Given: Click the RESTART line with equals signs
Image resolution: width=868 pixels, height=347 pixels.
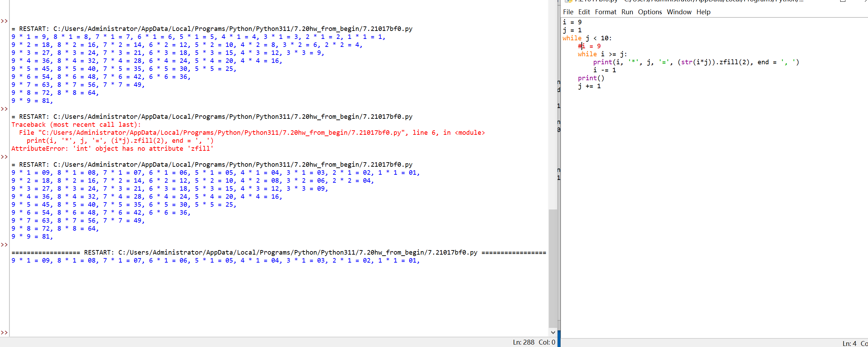Looking at the screenshot, I should click(x=279, y=253).
